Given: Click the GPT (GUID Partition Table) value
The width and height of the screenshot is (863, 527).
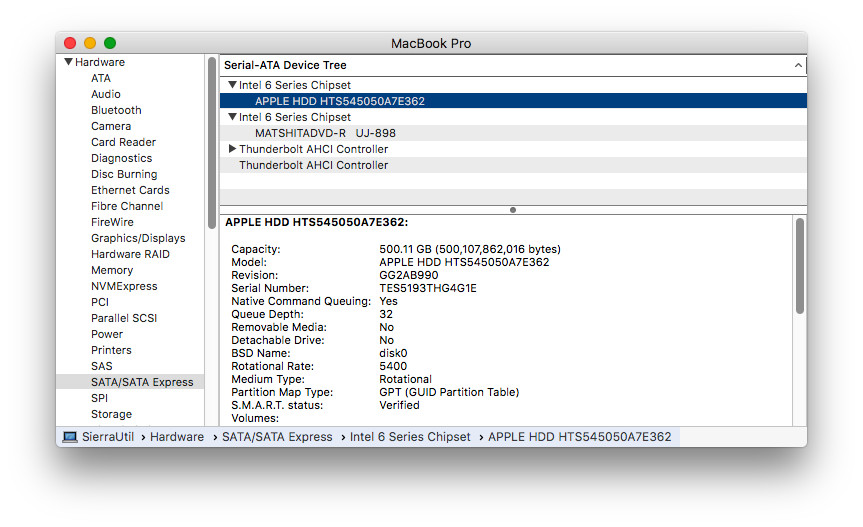Looking at the screenshot, I should [x=449, y=392].
